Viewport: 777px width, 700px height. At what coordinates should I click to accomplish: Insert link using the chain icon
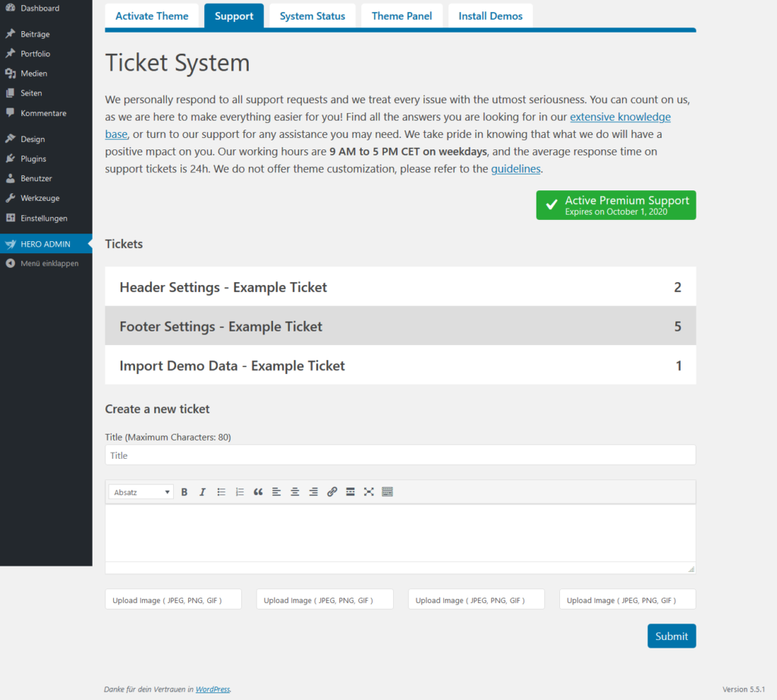pos(332,492)
